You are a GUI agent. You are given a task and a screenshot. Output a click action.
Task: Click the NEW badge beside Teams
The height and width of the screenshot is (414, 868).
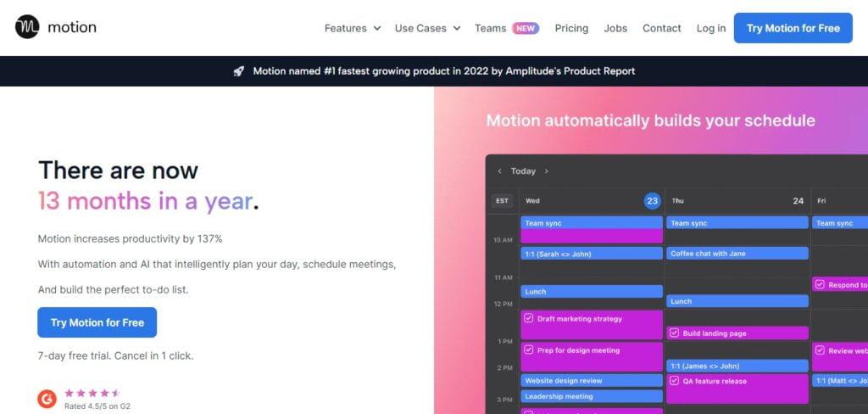pos(526,28)
